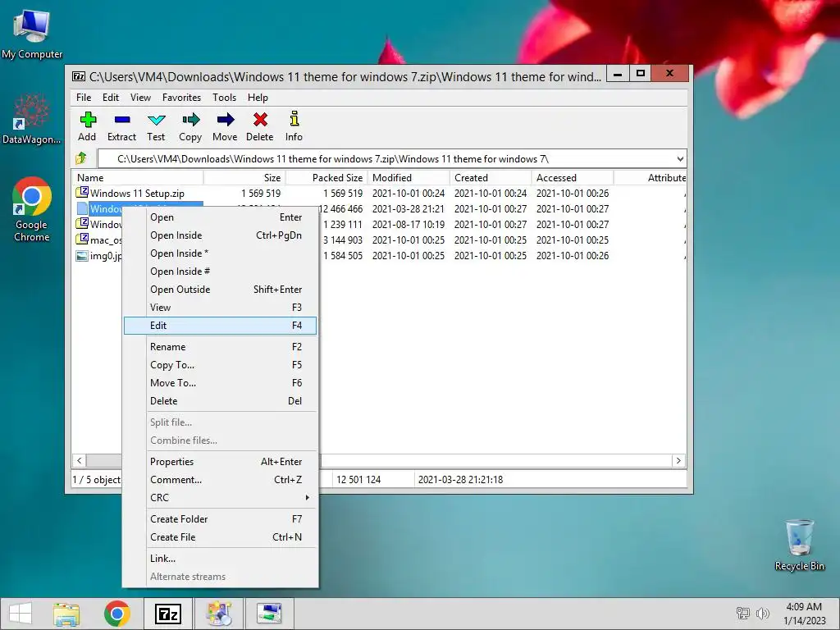The image size is (840, 630).
Task: Choose Link... in context menu
Action: point(220,558)
